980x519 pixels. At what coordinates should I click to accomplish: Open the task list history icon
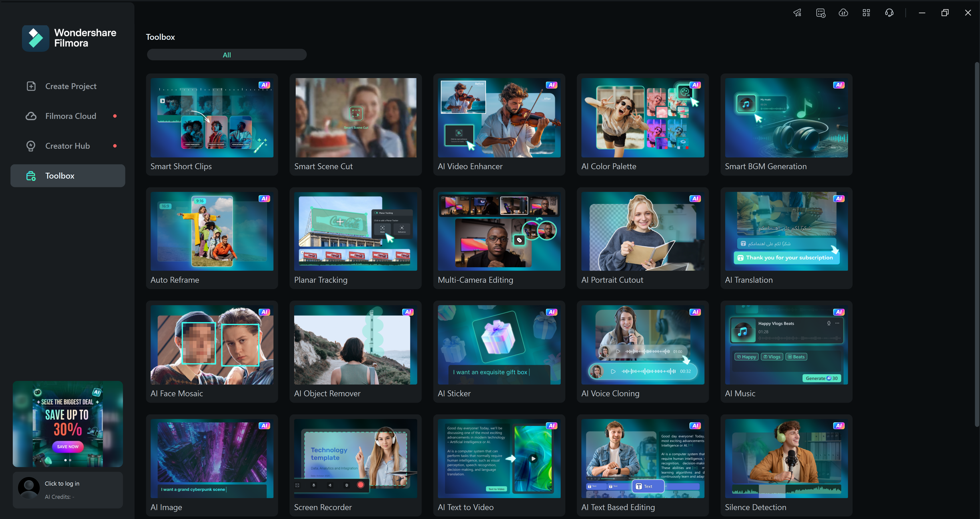[x=821, y=13]
